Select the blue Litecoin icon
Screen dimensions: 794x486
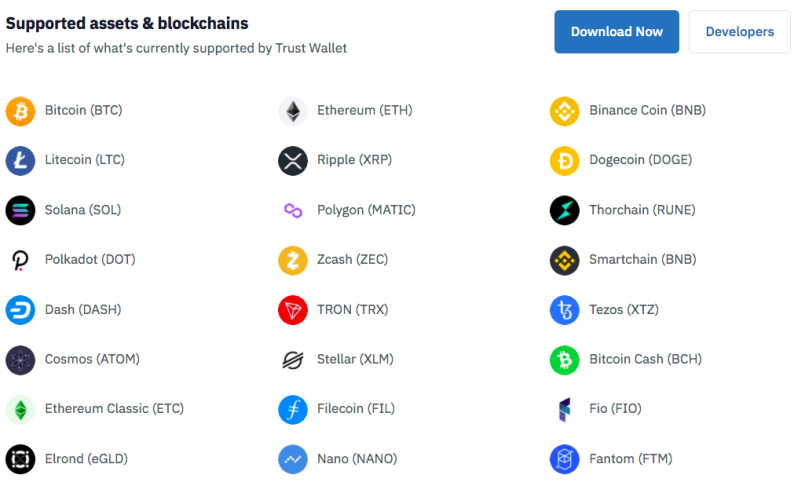[x=20, y=161]
